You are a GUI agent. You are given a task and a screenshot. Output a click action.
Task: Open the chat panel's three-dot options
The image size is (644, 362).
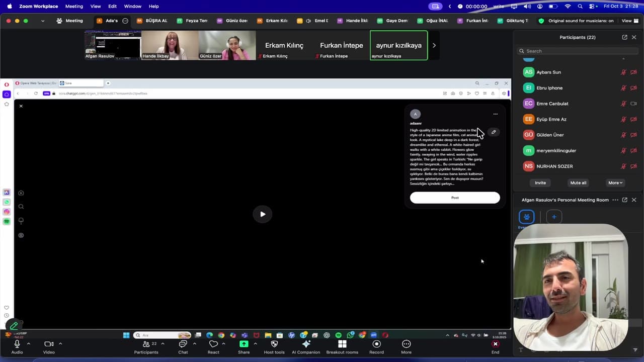pyautogui.click(x=615, y=200)
